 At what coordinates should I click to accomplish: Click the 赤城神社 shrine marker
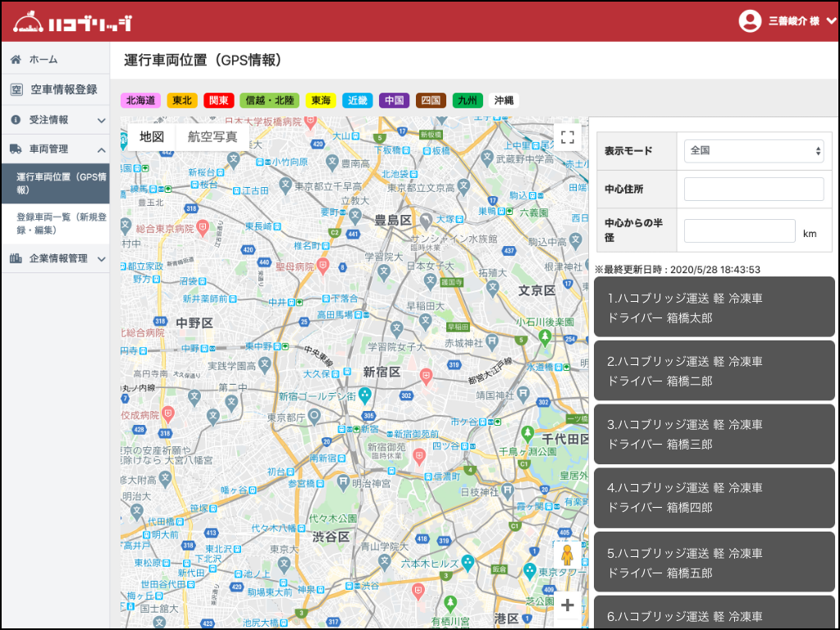(491, 342)
